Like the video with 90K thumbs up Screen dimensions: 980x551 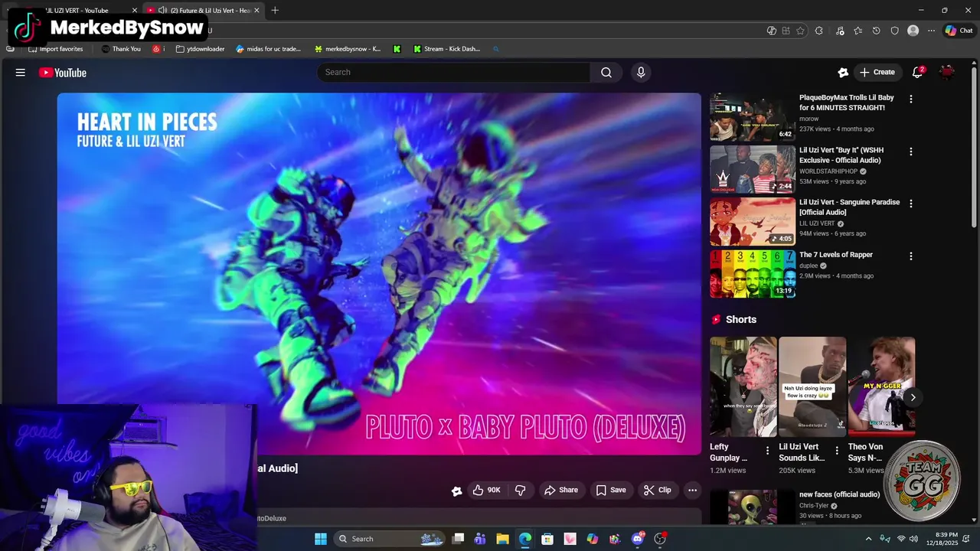pyautogui.click(x=486, y=490)
